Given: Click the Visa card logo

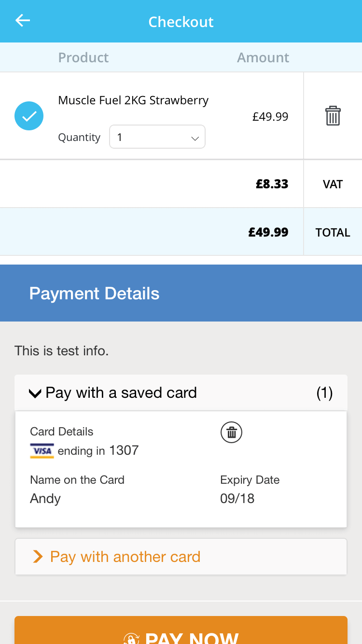Looking at the screenshot, I should tap(42, 450).
